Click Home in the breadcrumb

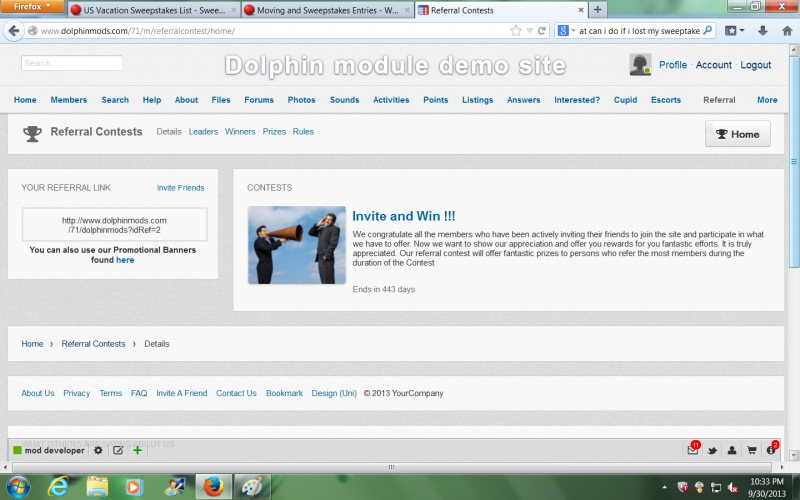pos(32,344)
